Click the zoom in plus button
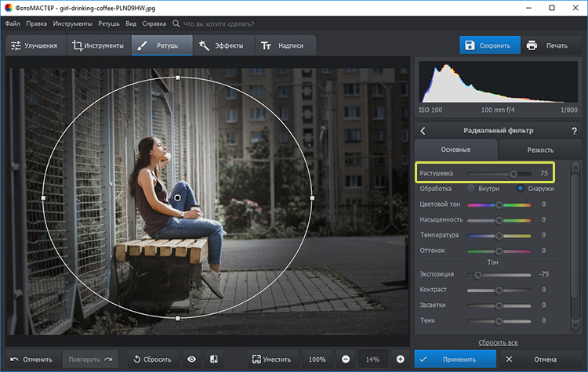The width and height of the screenshot is (588, 372). click(400, 359)
